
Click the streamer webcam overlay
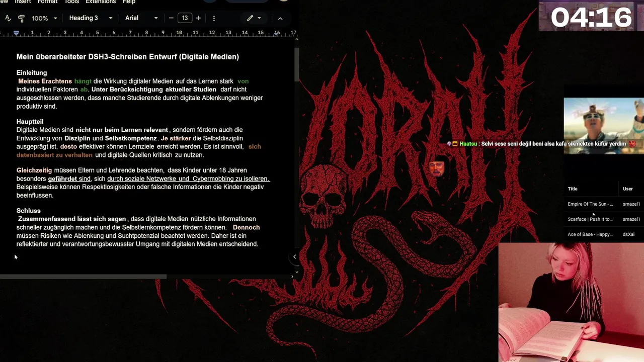(571, 302)
